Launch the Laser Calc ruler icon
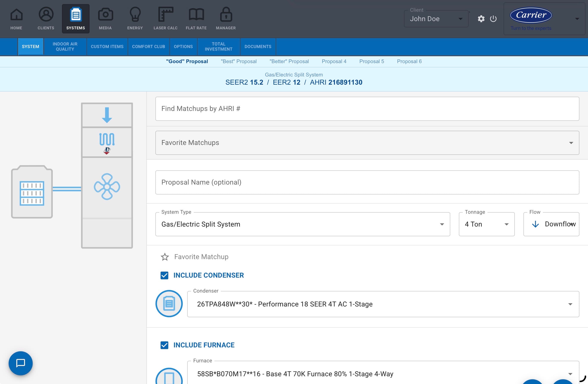Viewport: 588px width, 384px height. click(x=166, y=14)
